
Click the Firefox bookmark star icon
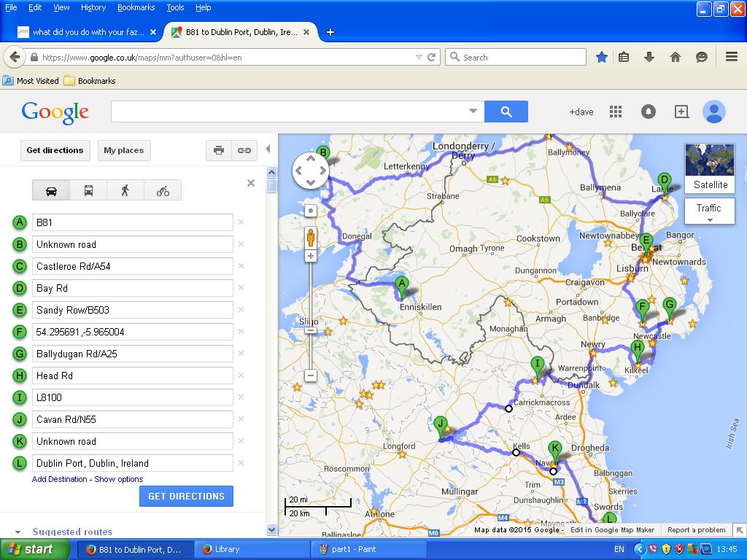[x=602, y=57]
